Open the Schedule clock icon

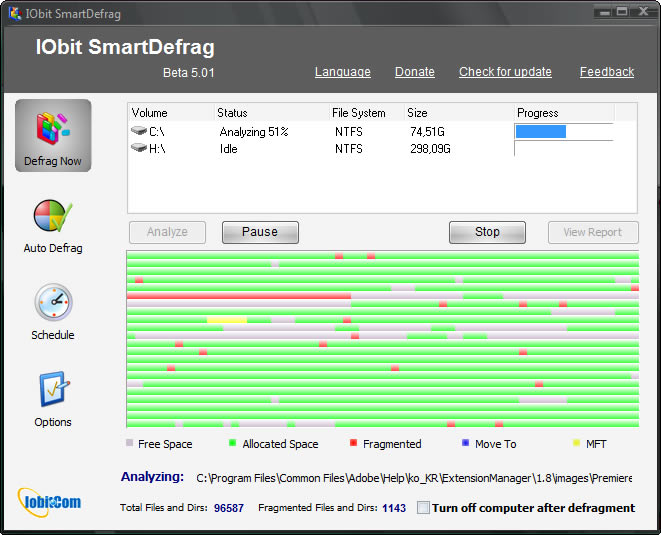[x=53, y=302]
